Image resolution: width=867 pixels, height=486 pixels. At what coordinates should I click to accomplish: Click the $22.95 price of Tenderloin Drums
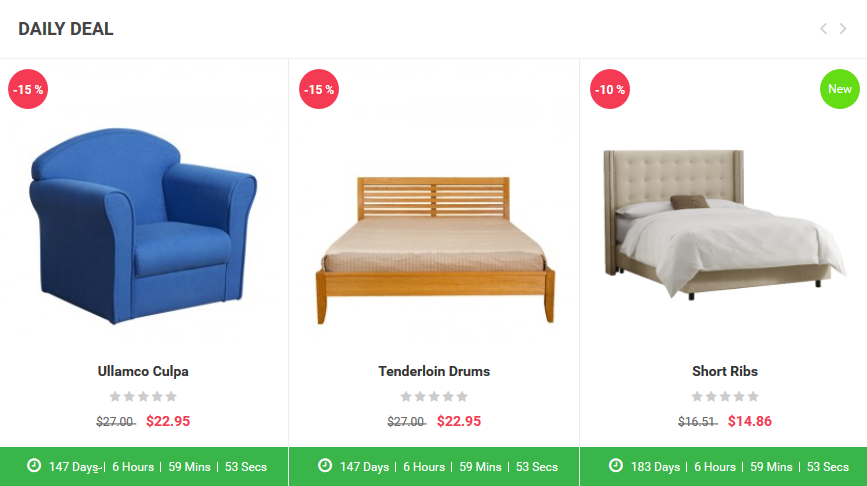[459, 421]
